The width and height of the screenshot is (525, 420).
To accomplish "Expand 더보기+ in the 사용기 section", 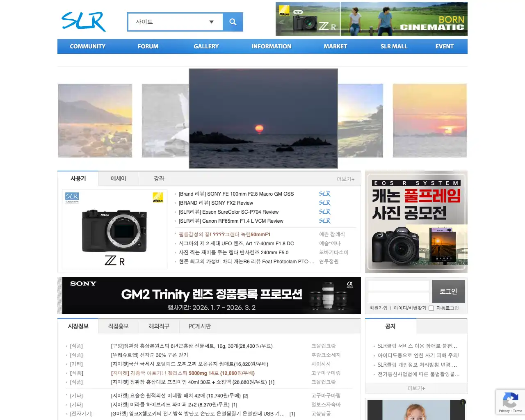I will [x=346, y=179].
